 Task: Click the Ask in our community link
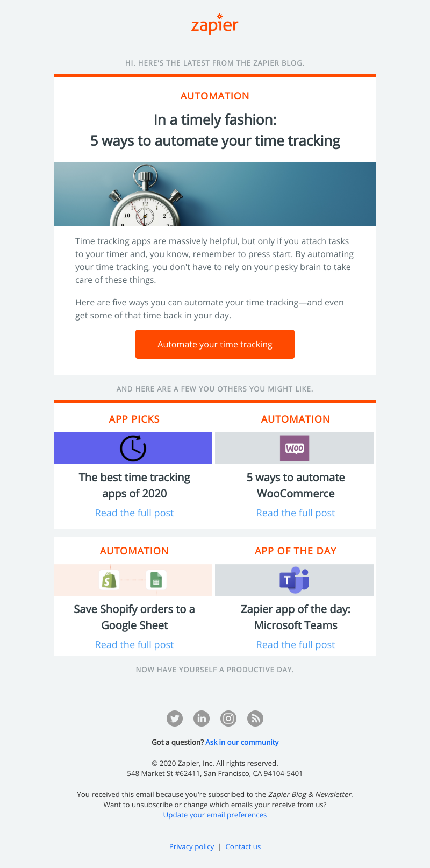coord(242,742)
